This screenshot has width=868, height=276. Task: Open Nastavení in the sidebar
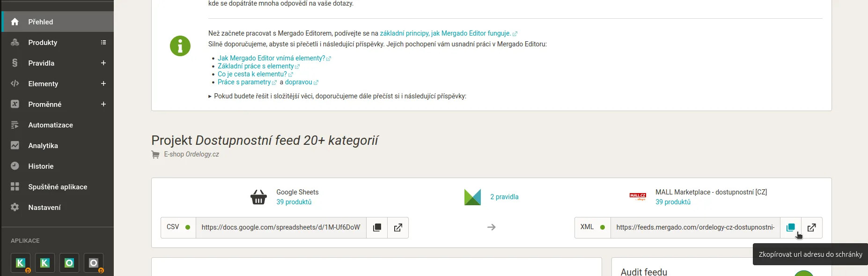pos(44,208)
